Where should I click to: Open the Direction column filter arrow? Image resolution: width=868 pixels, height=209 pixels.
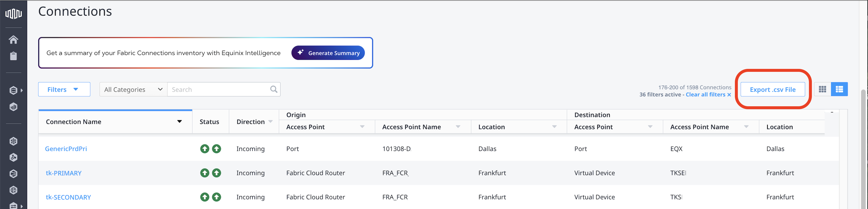click(x=271, y=122)
